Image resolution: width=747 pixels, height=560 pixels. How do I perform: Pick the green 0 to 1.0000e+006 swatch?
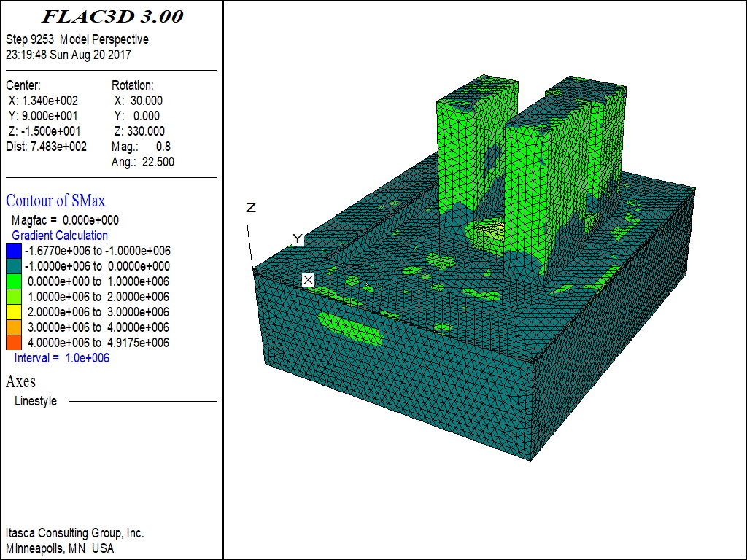[x=13, y=281]
